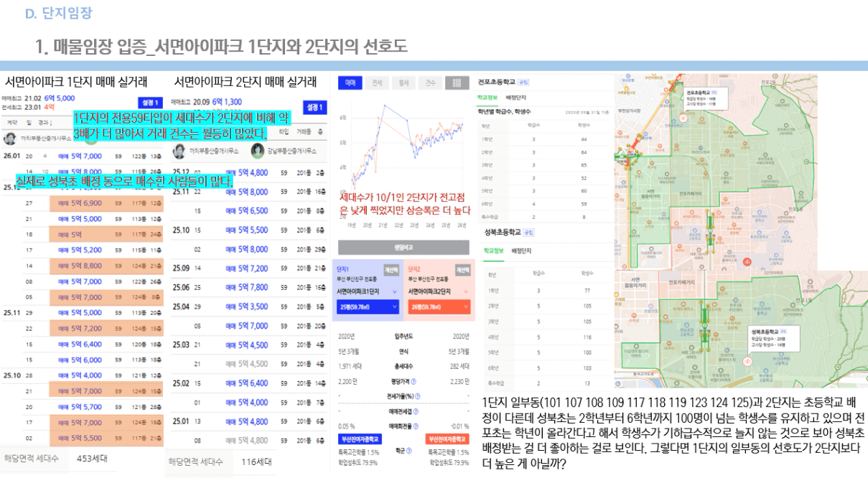The image size is (868, 478).
Task: Select the 매매 chart type toggle
Action: click(x=350, y=83)
